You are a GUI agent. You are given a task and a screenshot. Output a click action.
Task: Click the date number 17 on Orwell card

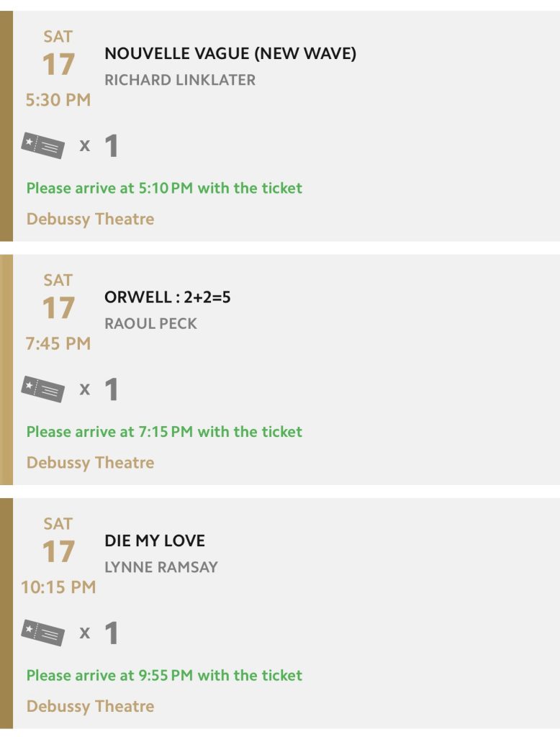58,308
